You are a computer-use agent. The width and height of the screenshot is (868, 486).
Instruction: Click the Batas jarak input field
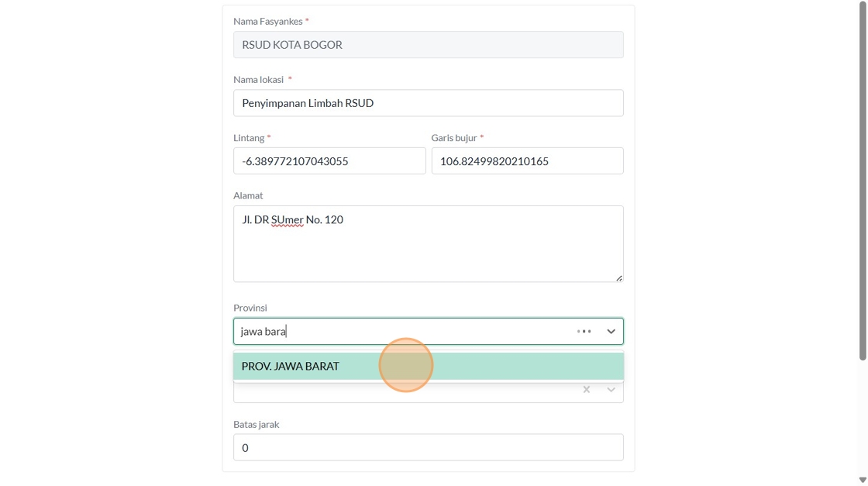[428, 447]
